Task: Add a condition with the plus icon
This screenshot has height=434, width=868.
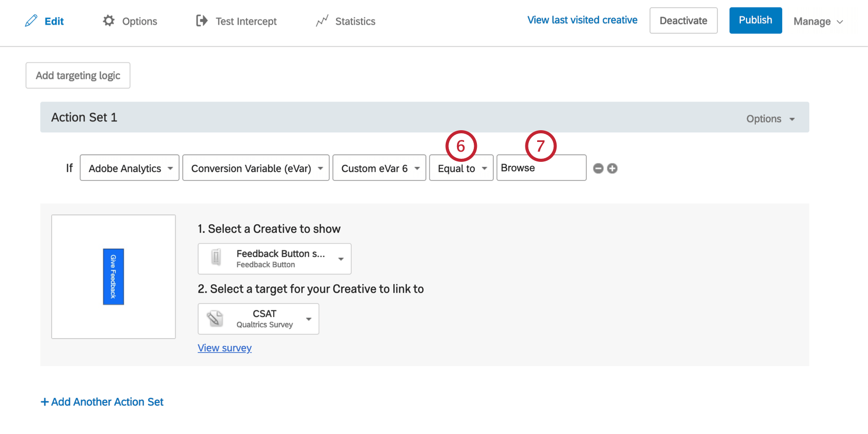Action: 612,168
